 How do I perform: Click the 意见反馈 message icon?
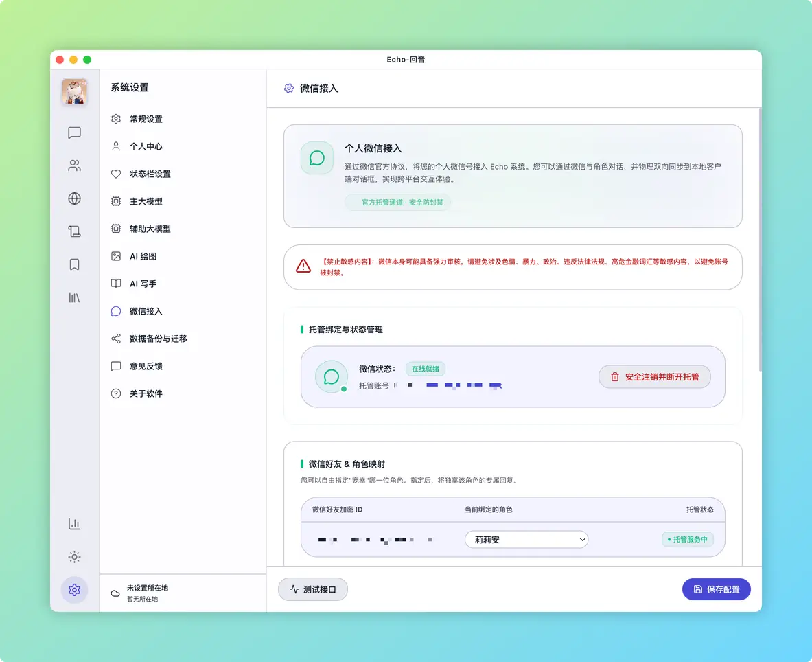(116, 366)
